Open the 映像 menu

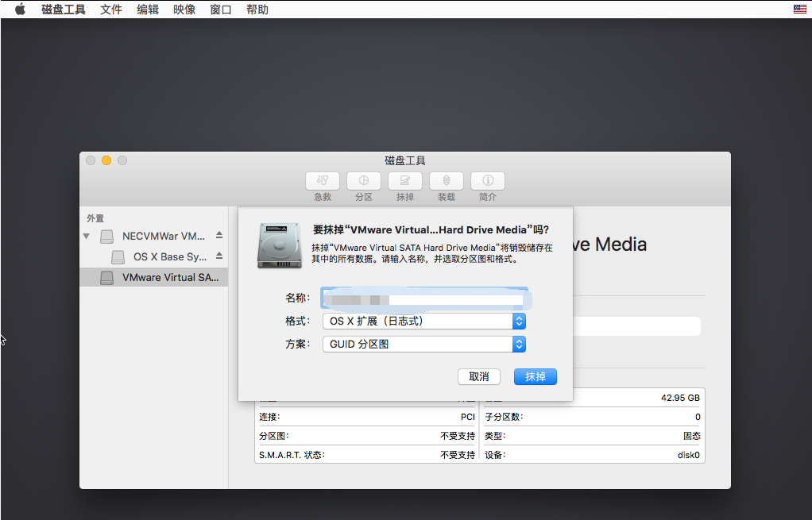184,10
